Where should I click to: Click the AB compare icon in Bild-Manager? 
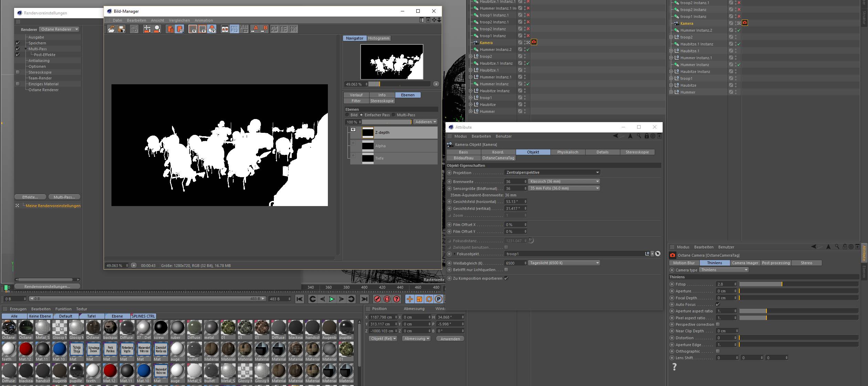point(225,29)
